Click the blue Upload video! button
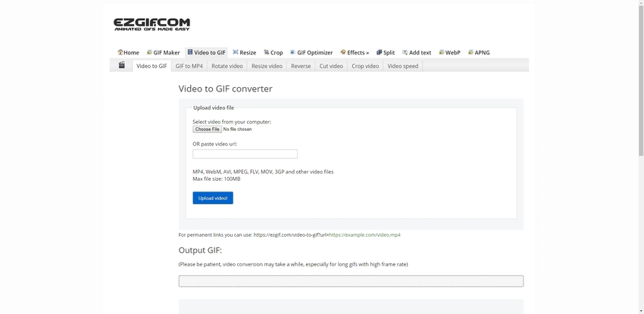 [213, 198]
